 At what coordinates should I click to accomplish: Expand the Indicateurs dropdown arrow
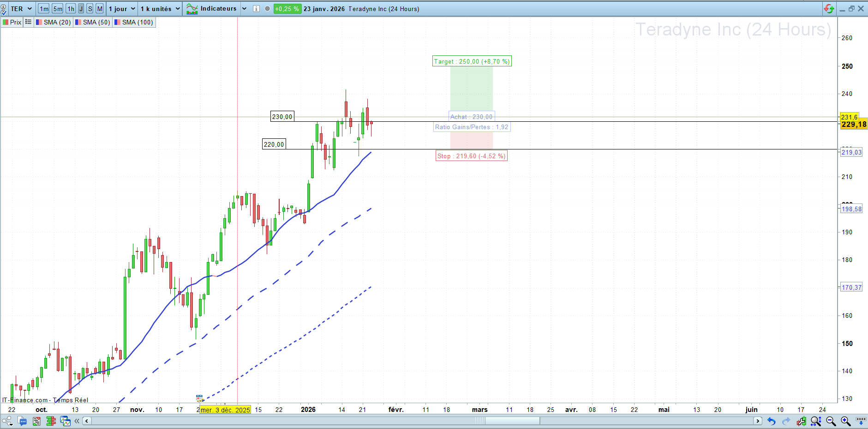244,9
